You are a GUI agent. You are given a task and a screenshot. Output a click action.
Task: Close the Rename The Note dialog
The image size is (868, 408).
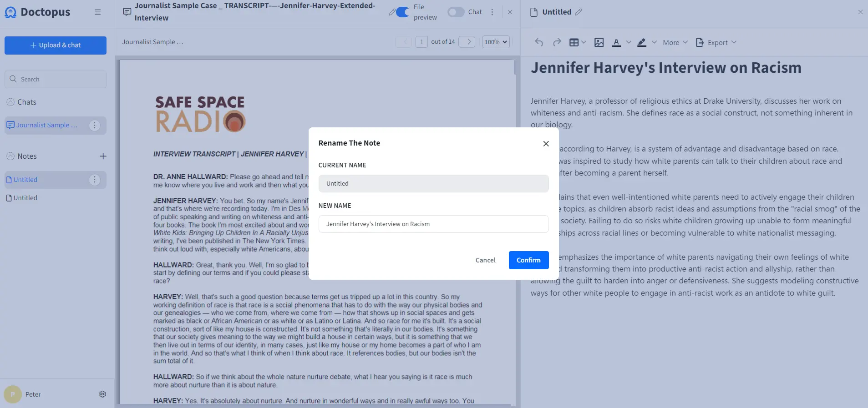pos(546,144)
